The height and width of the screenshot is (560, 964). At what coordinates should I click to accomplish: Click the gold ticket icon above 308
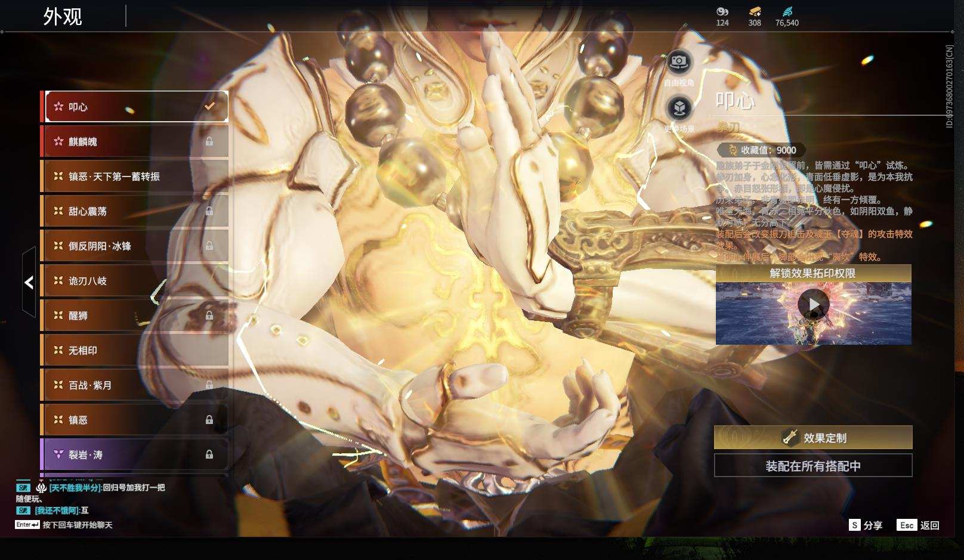click(x=755, y=11)
